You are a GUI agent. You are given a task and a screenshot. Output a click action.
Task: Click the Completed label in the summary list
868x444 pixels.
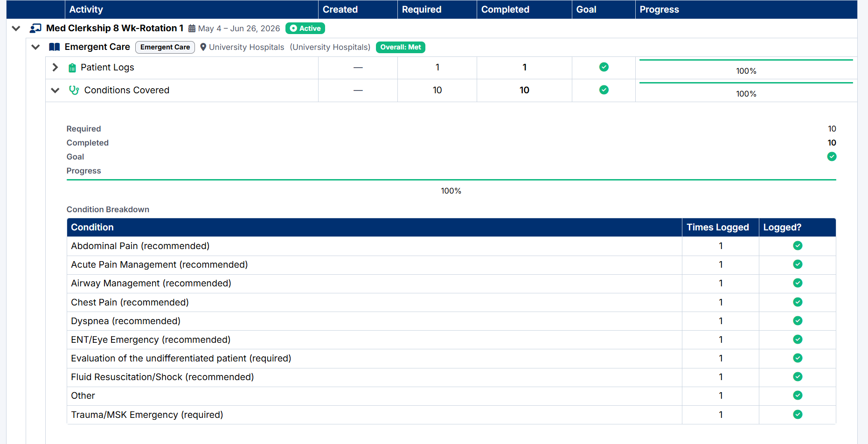[88, 143]
